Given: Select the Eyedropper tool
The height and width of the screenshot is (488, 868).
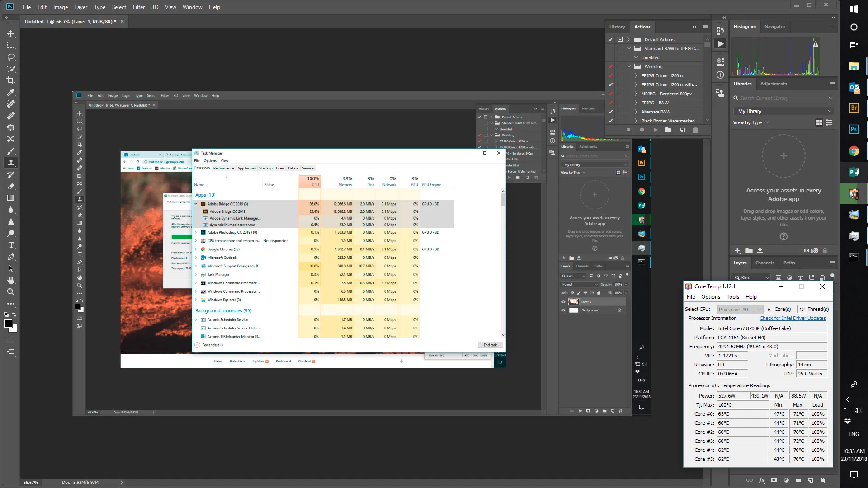Looking at the screenshot, I should coord(11,92).
